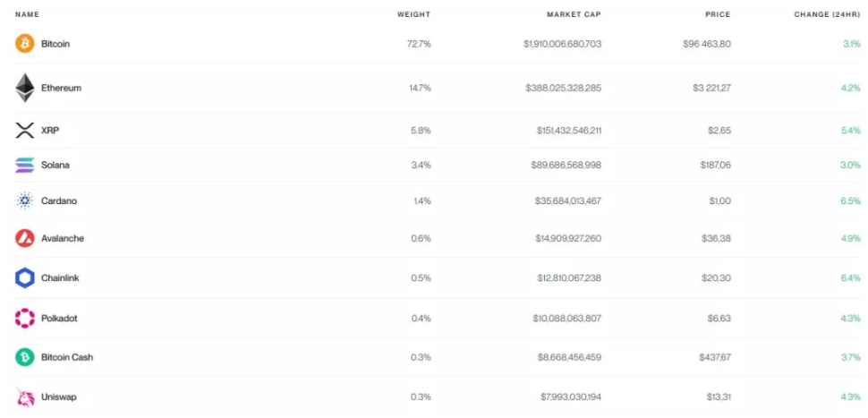Open the Bitcoin Cash name link
Screen dimensions: 868x418
(x=67, y=357)
